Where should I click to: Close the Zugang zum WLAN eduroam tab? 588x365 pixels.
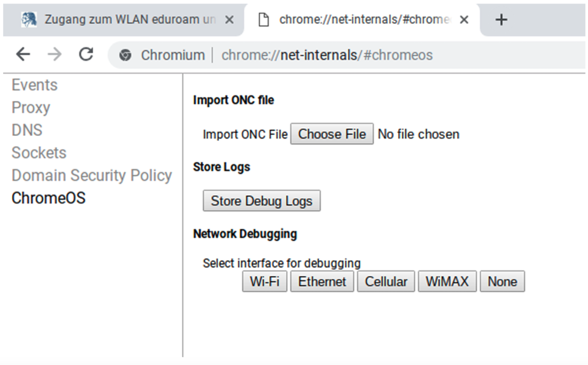point(229,19)
